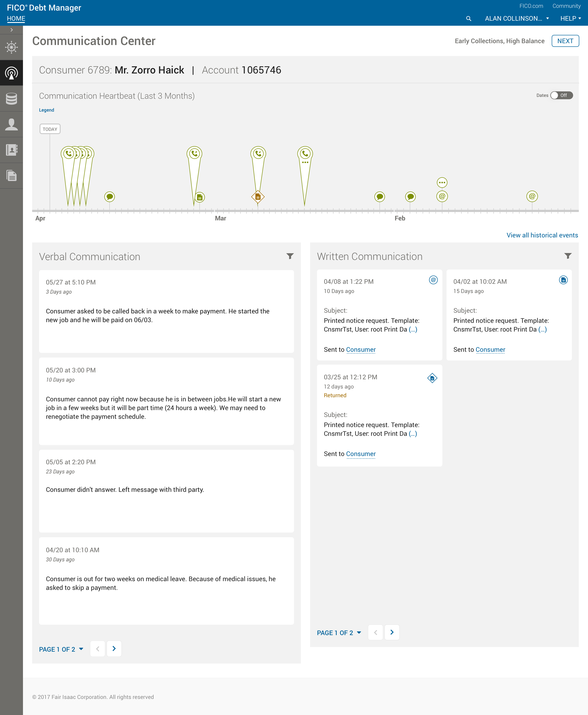Open the person profile sidebar icon
This screenshot has height=715, width=588.
(11, 124)
